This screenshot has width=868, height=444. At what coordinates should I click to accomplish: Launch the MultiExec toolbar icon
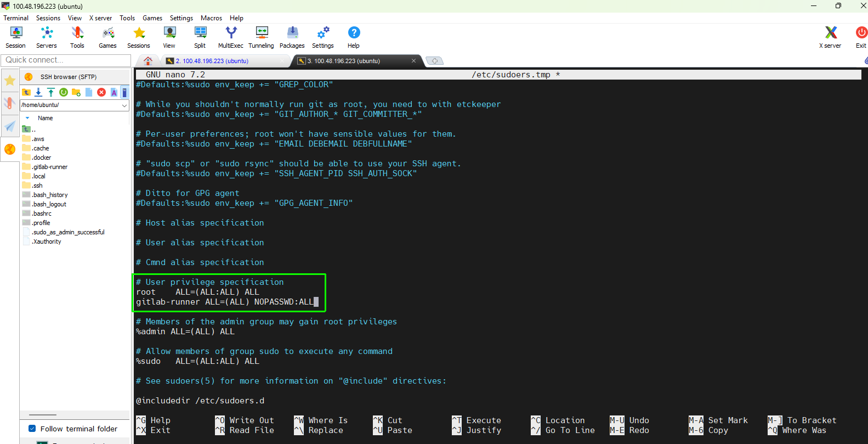(231, 37)
